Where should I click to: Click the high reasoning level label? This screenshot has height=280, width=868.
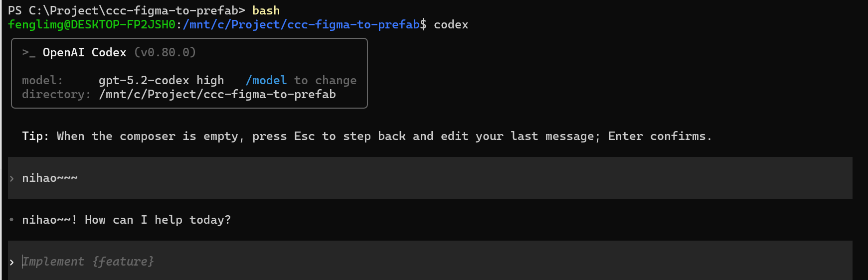[210, 80]
